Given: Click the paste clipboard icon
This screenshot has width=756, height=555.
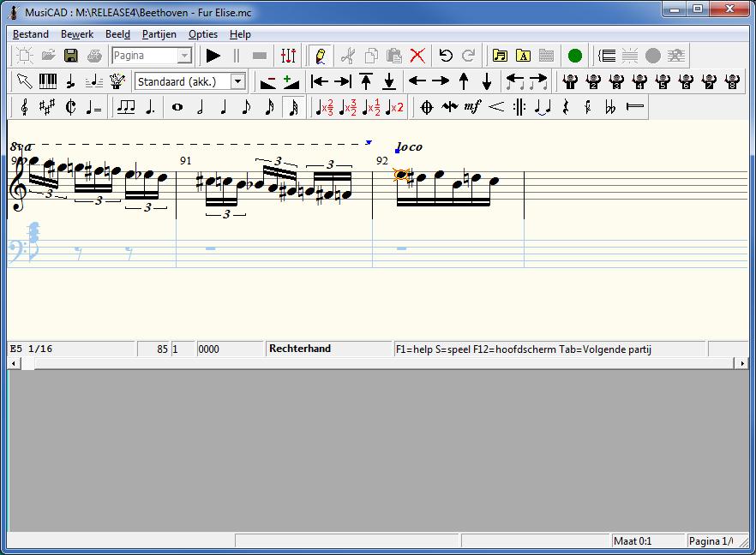Looking at the screenshot, I should pos(394,56).
